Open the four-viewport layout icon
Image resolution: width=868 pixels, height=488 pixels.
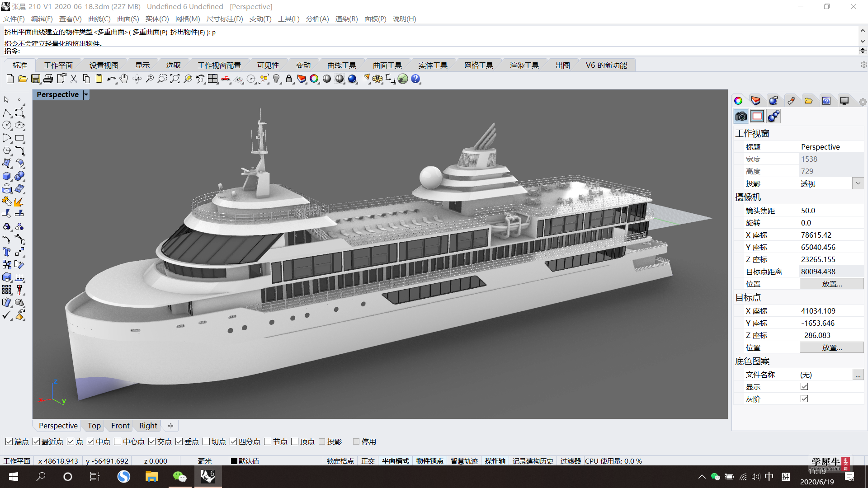[213, 79]
